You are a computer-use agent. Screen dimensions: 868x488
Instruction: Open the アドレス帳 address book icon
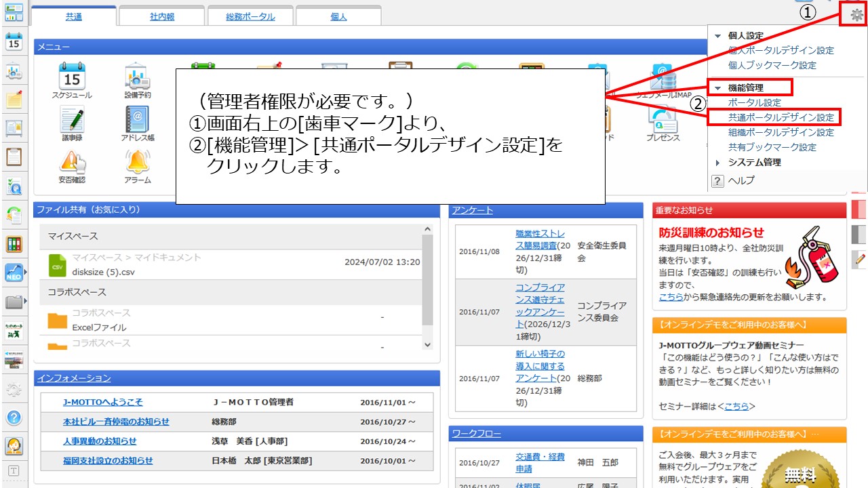138,119
